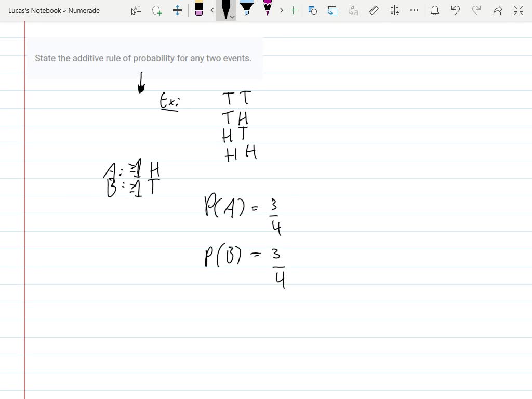This screenshot has height=399, width=532.
Task: Choose the Pencil drawing tool
Action: [x=267, y=9]
